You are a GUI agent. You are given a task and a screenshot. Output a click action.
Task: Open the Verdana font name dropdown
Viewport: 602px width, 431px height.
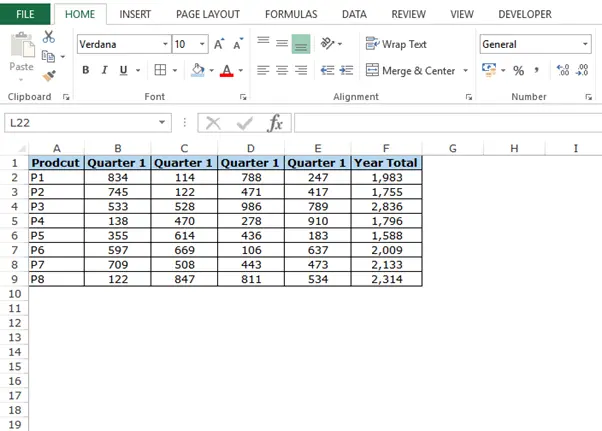[x=165, y=44]
